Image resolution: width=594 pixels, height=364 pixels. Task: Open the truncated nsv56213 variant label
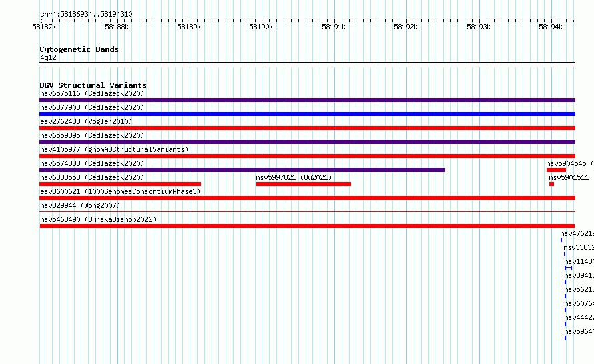click(x=579, y=289)
